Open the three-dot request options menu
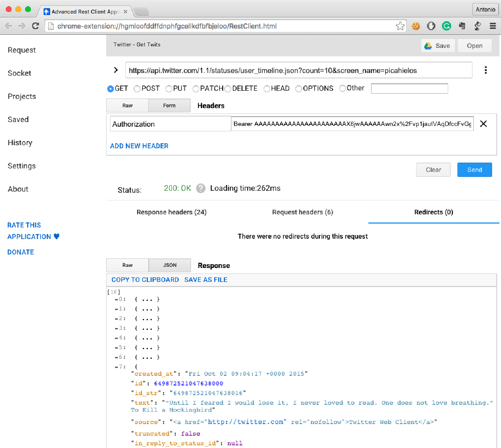 [x=486, y=70]
